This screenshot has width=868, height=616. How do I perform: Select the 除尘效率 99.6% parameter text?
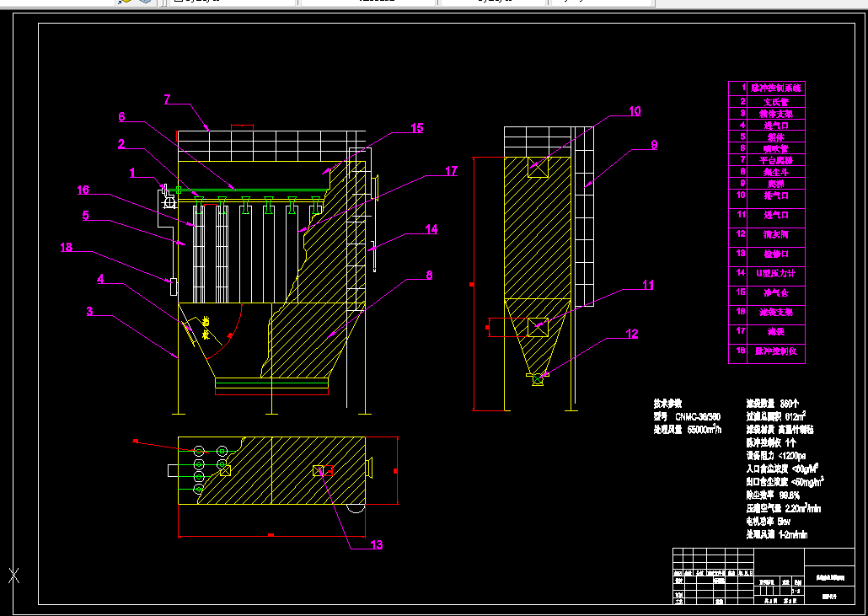[773, 495]
